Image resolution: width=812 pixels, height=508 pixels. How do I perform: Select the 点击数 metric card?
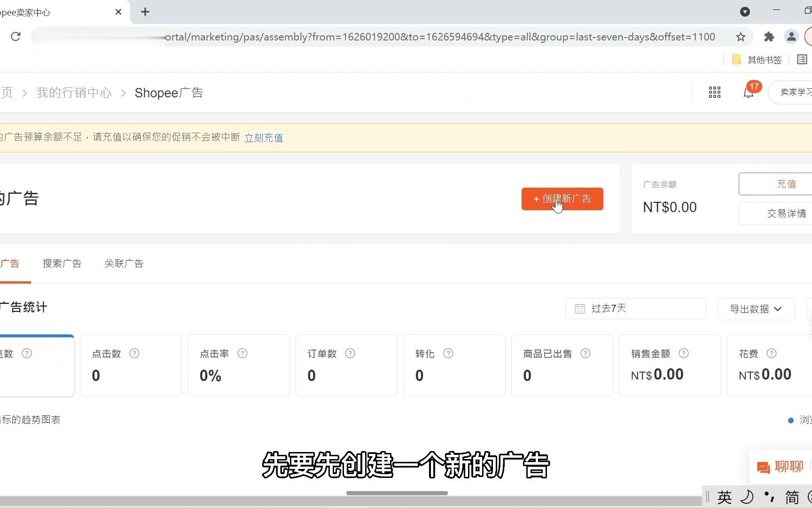(131, 365)
